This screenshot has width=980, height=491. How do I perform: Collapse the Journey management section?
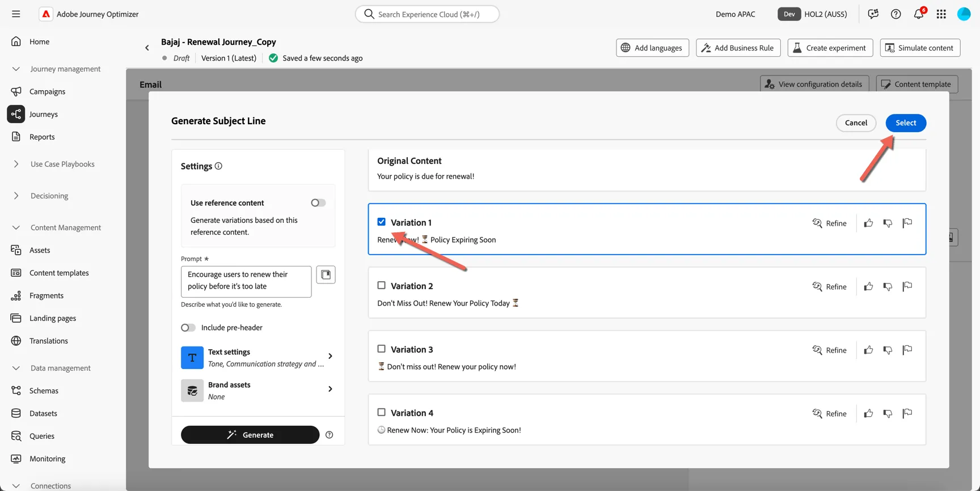16,69
